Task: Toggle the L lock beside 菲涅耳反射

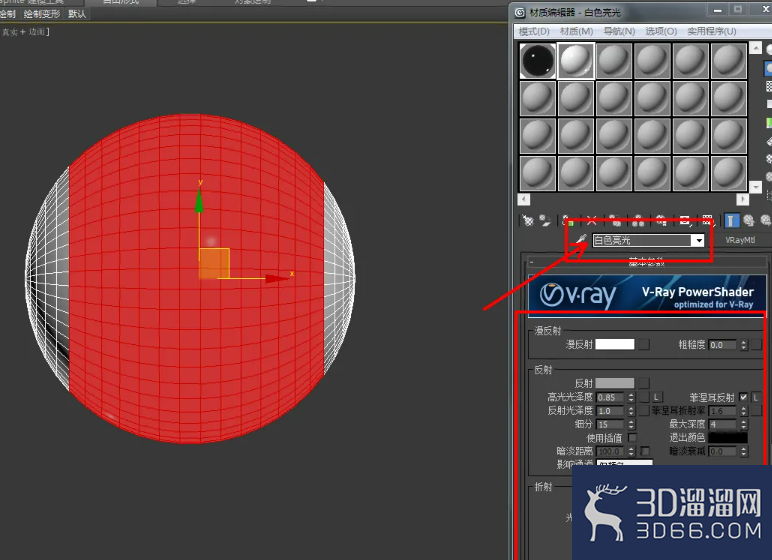Action: coord(756,397)
